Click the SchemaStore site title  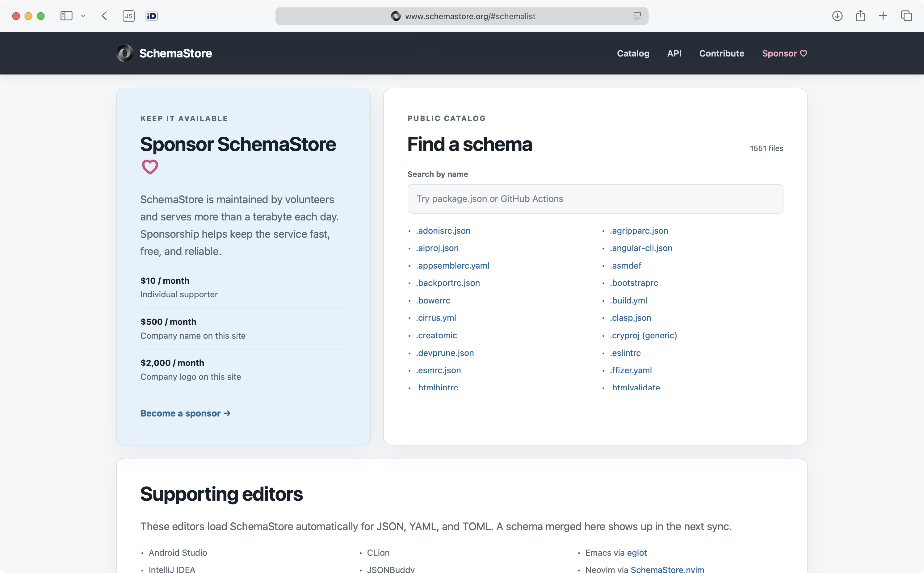pyautogui.click(x=175, y=53)
